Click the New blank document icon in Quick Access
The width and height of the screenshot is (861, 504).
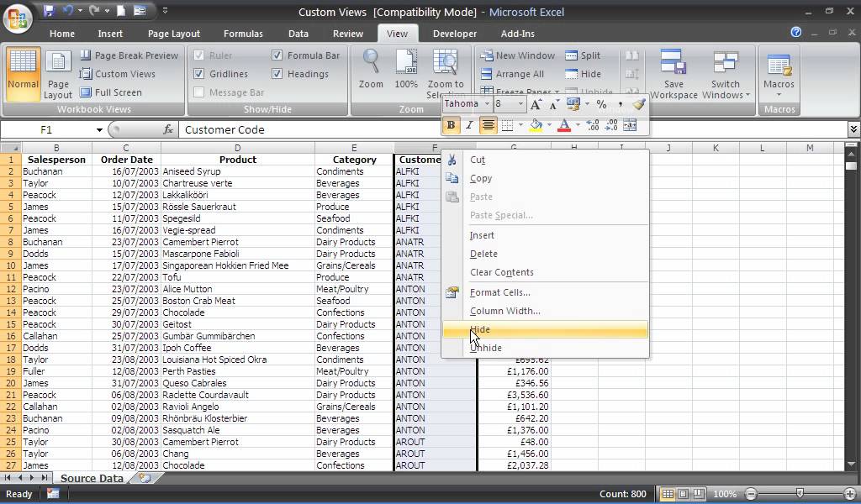coord(121,11)
